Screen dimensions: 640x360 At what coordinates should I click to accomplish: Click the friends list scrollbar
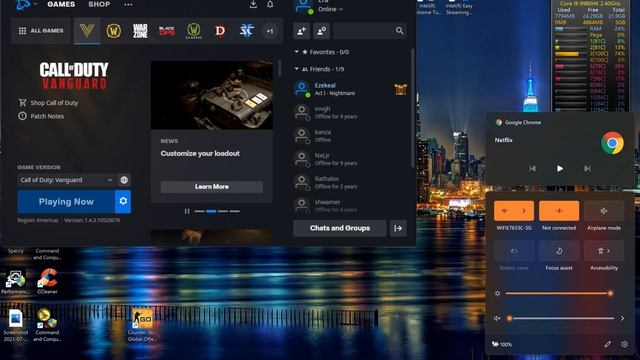click(x=412, y=108)
